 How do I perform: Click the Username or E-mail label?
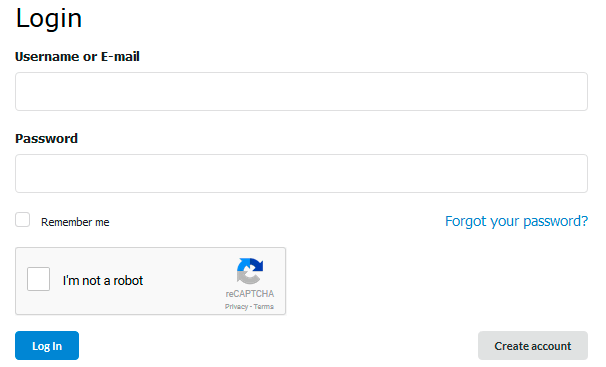click(77, 56)
